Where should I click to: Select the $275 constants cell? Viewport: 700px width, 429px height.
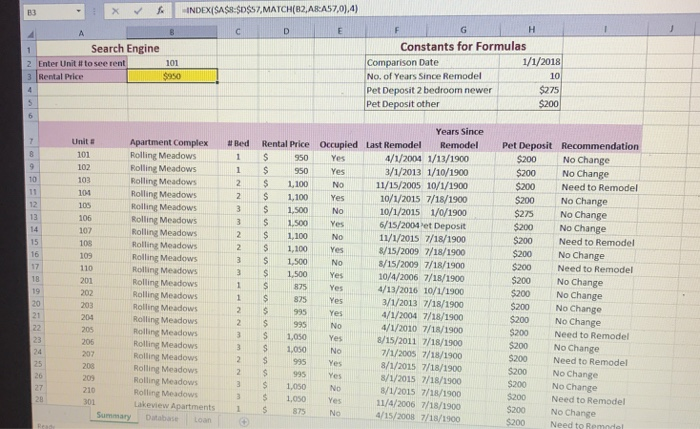[529, 90]
